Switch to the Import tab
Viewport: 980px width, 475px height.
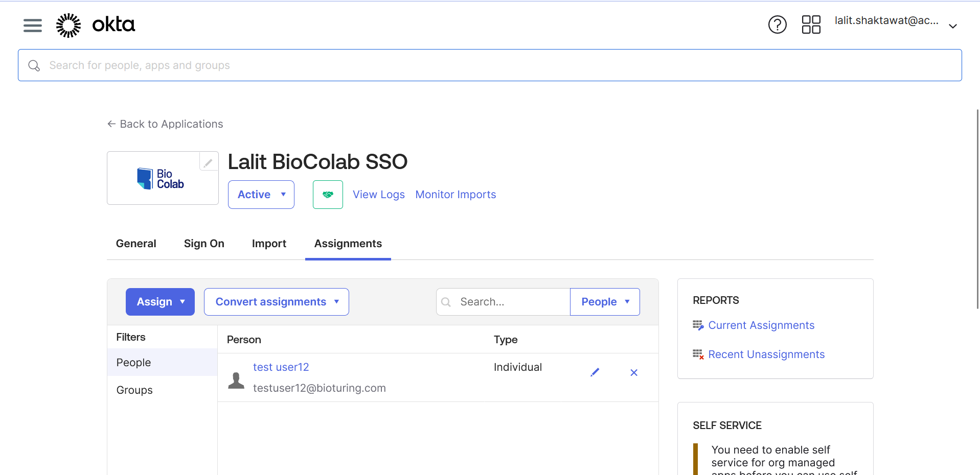pyautogui.click(x=269, y=244)
